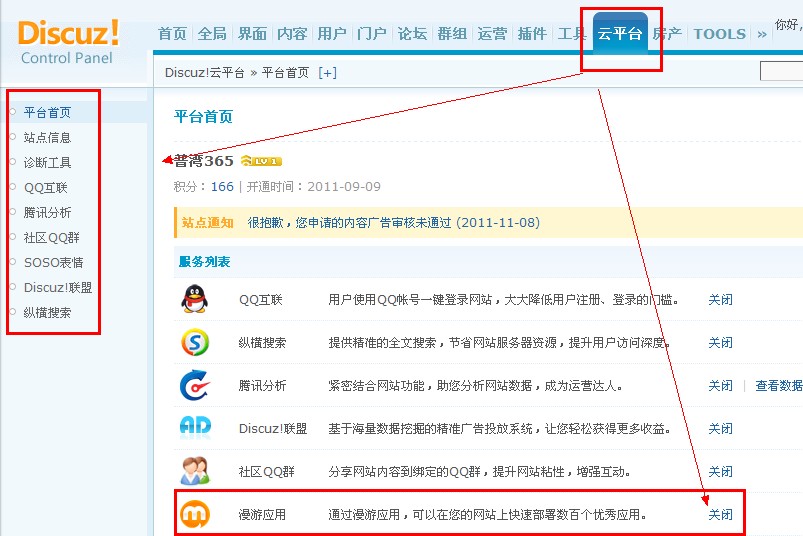Open 站点信息 in the sidebar
This screenshot has height=536, width=803.
point(47,137)
